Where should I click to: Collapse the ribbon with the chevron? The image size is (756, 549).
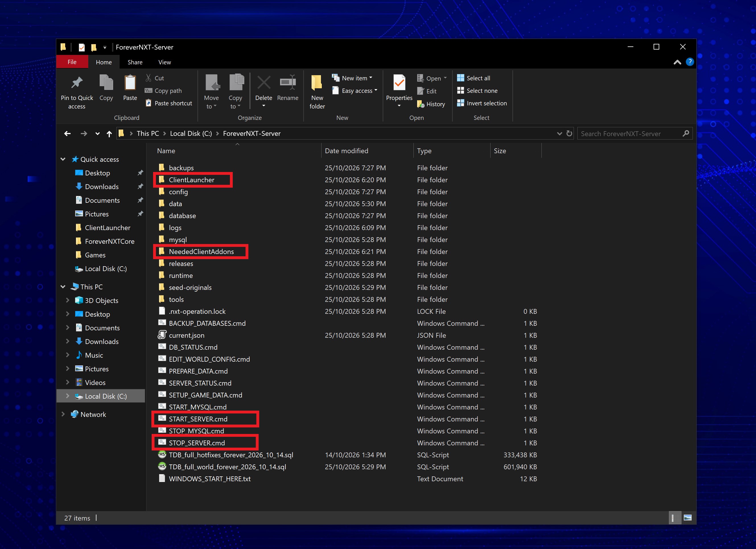(x=677, y=62)
